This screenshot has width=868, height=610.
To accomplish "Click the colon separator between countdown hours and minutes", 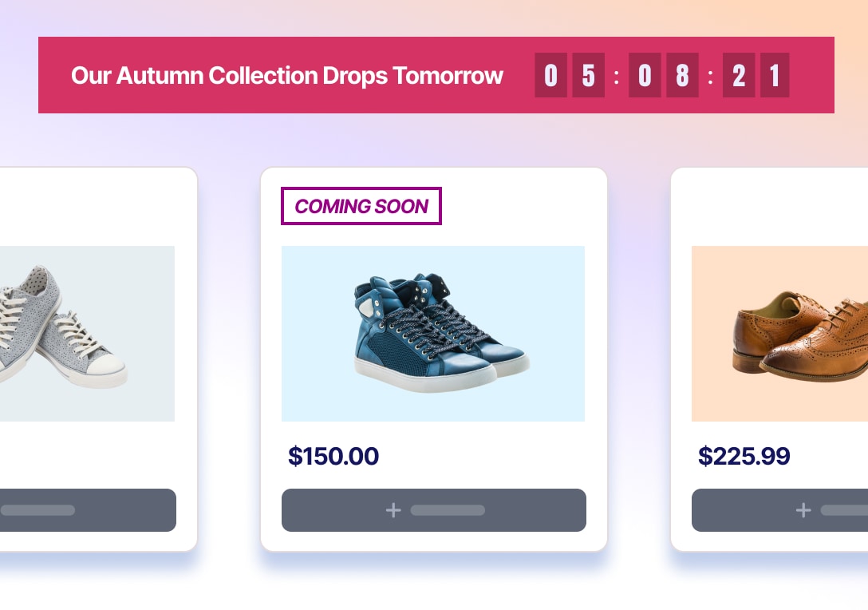I will pyautogui.click(x=616, y=75).
